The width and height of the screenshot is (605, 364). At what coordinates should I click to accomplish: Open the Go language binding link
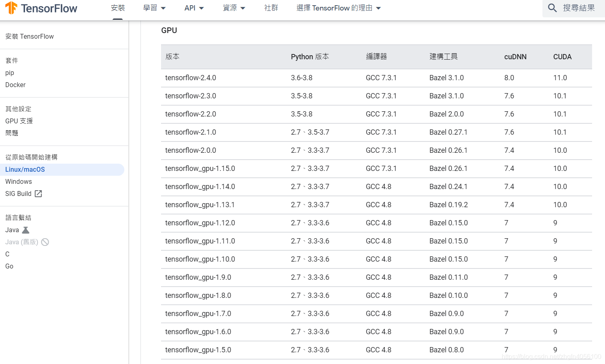pyautogui.click(x=9, y=266)
